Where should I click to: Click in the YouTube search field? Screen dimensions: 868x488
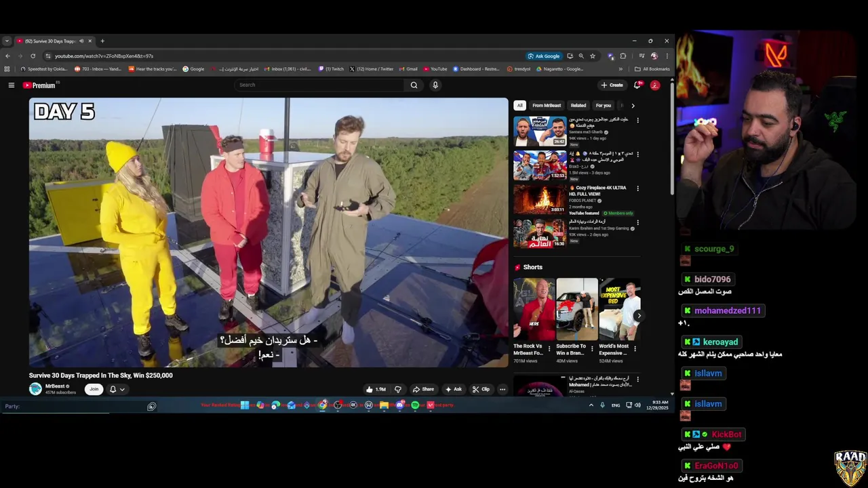coord(319,85)
